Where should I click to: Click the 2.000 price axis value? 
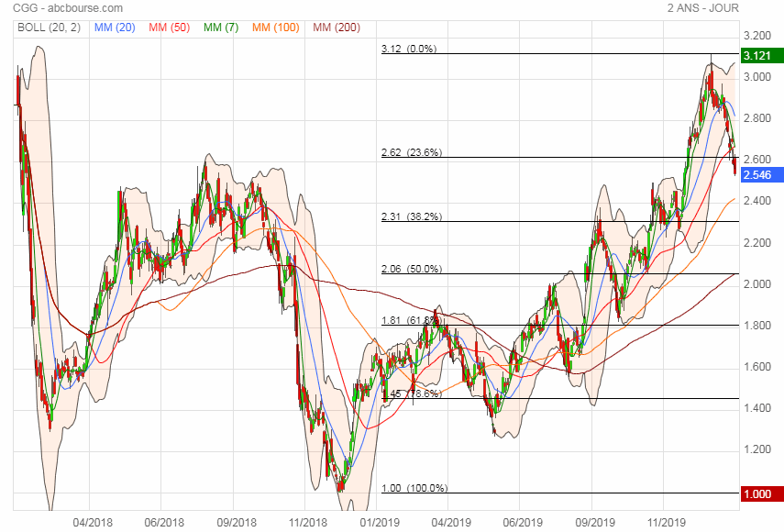click(x=757, y=284)
